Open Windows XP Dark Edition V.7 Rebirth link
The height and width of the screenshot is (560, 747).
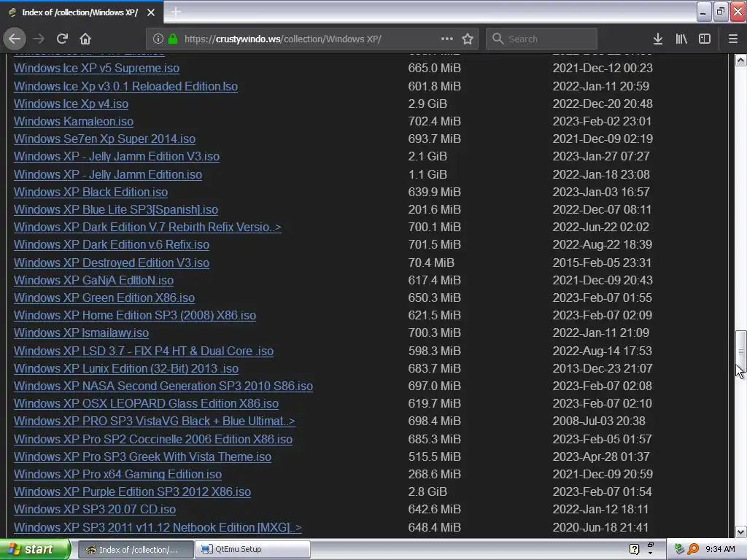point(147,227)
